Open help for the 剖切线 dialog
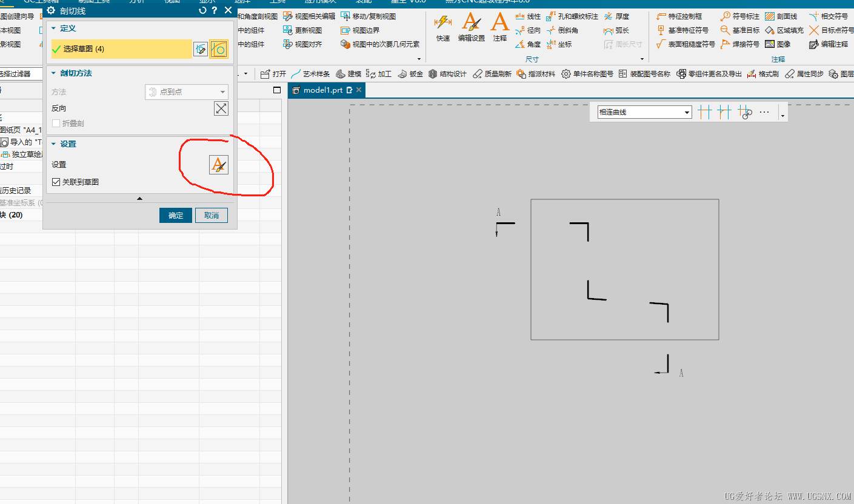Viewport: 854px width, 504px height. pyautogui.click(x=215, y=10)
